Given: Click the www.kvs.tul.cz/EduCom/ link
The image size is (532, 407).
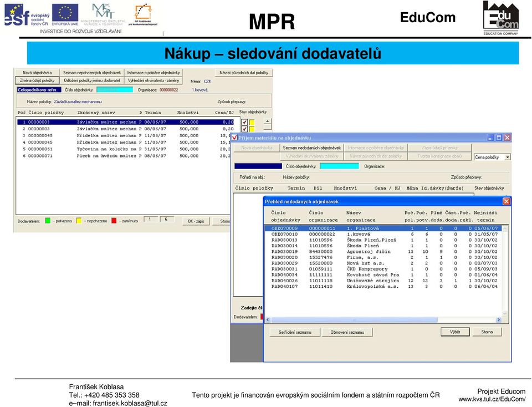Looking at the screenshot, I should pos(492,399).
